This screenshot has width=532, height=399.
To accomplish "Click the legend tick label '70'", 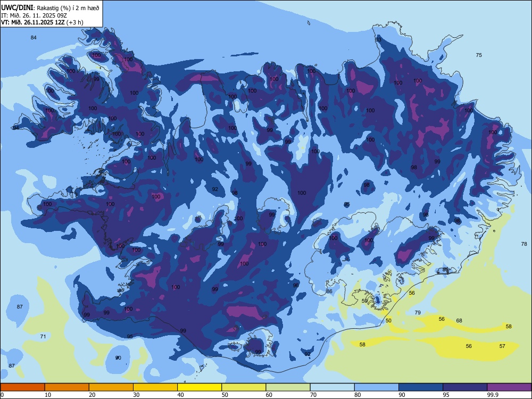I will pyautogui.click(x=313, y=395).
